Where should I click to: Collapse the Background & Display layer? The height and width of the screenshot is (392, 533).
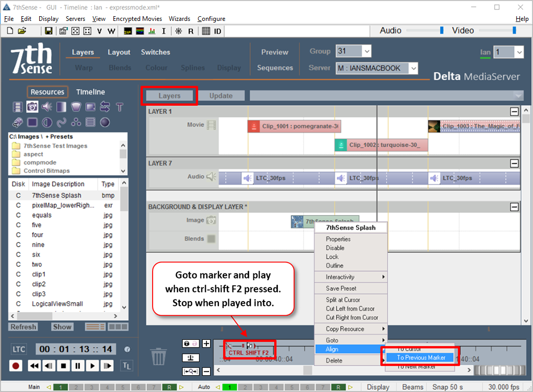(x=514, y=206)
